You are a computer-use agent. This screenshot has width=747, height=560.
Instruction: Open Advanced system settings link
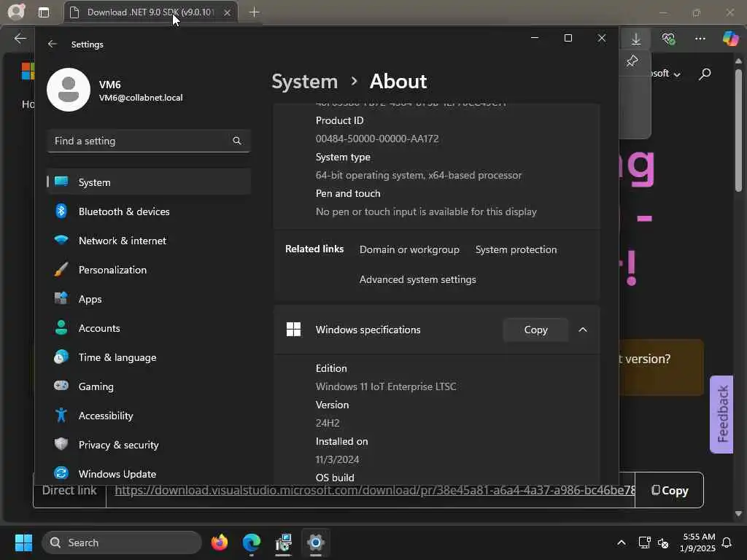coord(418,279)
